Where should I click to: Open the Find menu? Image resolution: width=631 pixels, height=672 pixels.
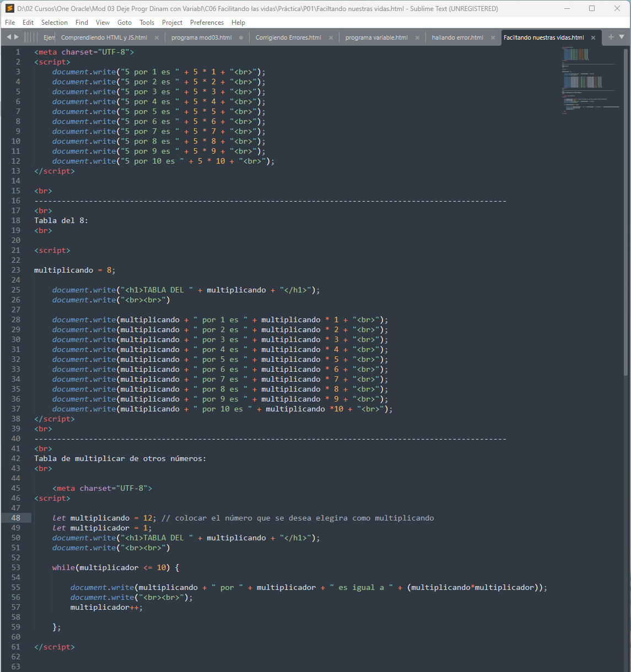[82, 23]
